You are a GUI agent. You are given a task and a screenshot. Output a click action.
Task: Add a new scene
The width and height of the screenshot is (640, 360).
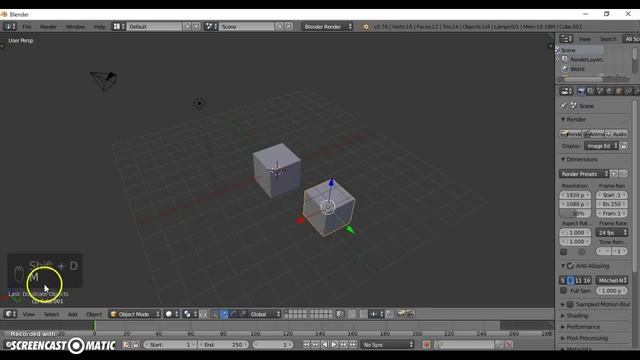pos(280,27)
